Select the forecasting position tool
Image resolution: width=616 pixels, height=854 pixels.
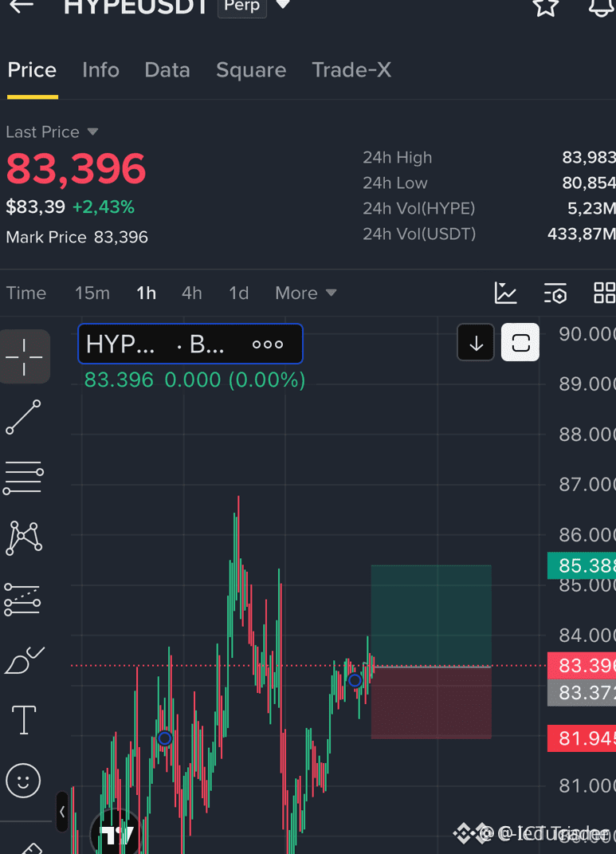(22, 600)
